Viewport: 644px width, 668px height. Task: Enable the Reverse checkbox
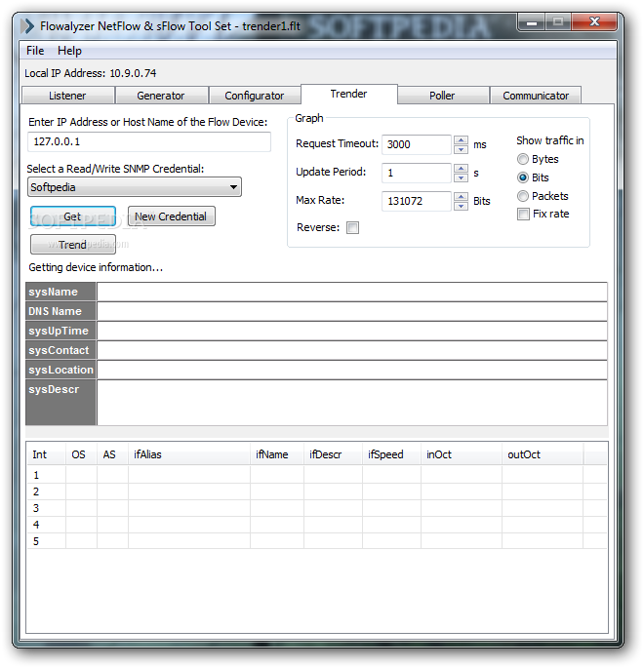tap(352, 227)
